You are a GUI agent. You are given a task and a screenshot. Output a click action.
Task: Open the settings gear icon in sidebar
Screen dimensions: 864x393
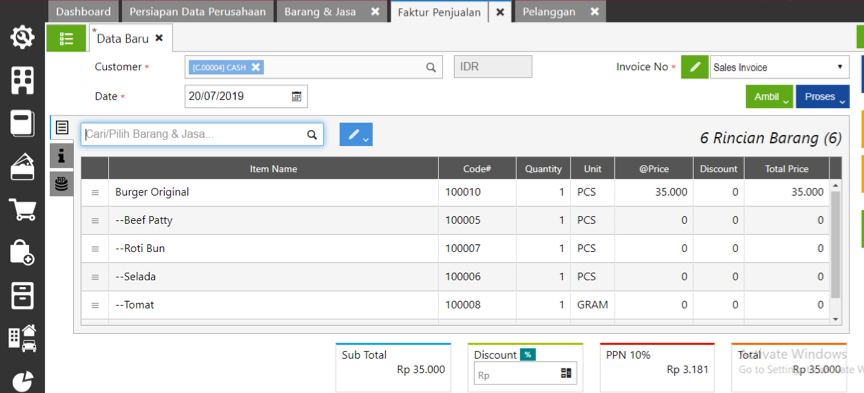coord(22,37)
